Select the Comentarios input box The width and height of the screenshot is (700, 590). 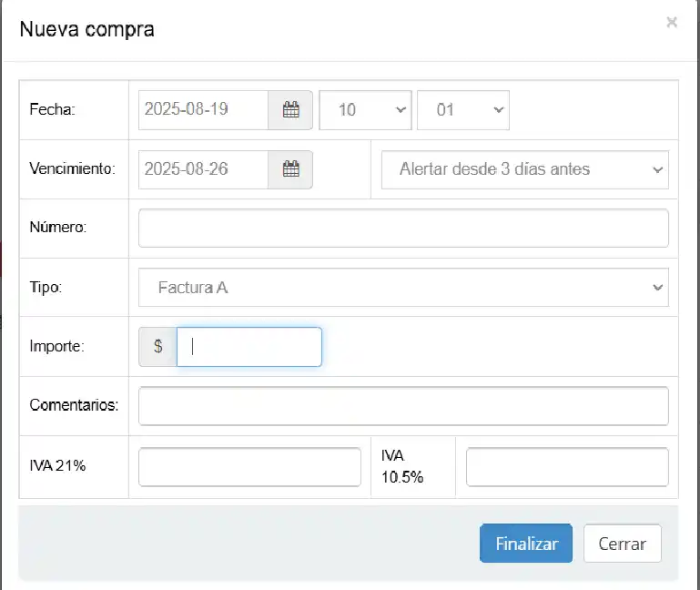point(403,406)
